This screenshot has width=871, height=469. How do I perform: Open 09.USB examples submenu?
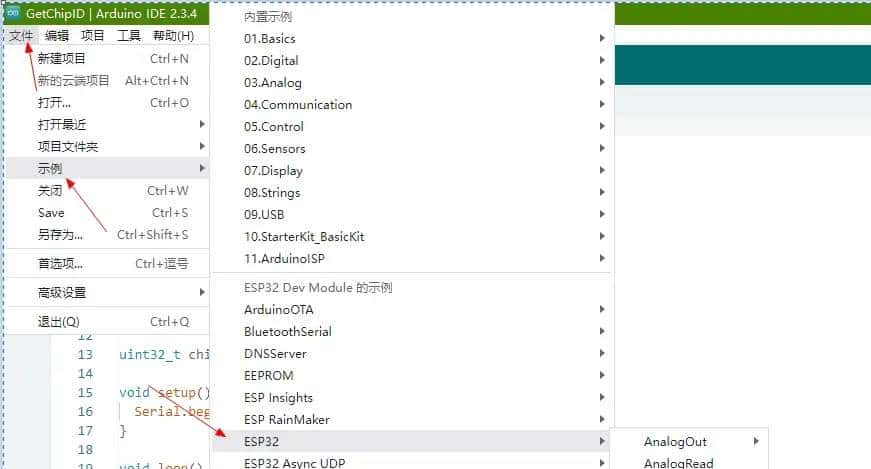click(413, 214)
